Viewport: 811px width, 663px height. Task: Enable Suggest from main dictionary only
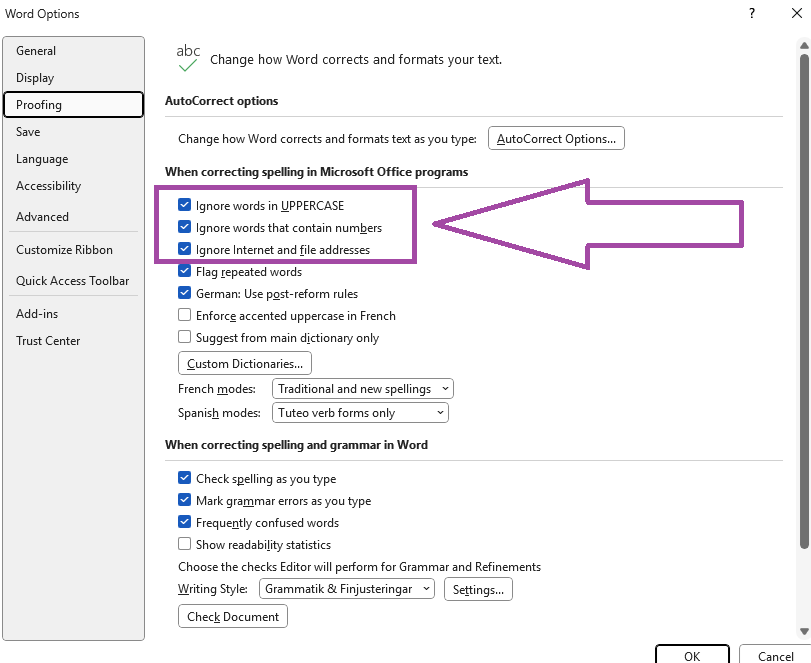pos(184,337)
